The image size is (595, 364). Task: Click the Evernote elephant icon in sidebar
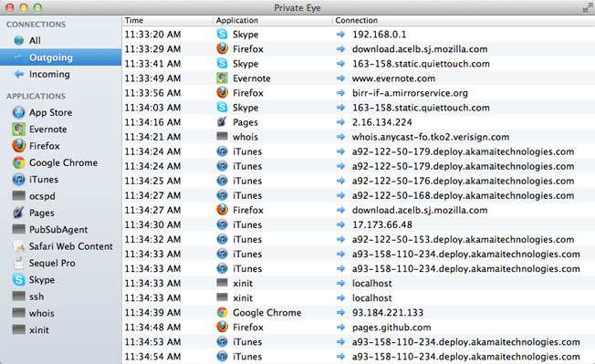coord(18,129)
